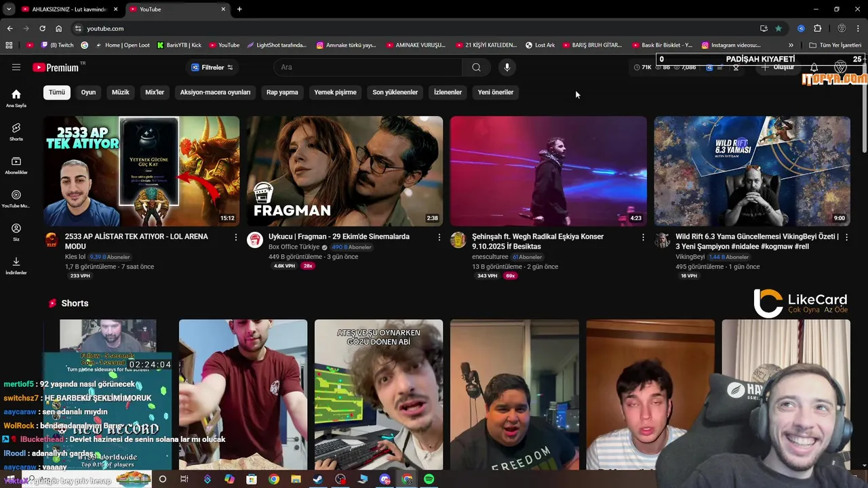
Task: Select the Oyun filter chip
Action: (89, 92)
